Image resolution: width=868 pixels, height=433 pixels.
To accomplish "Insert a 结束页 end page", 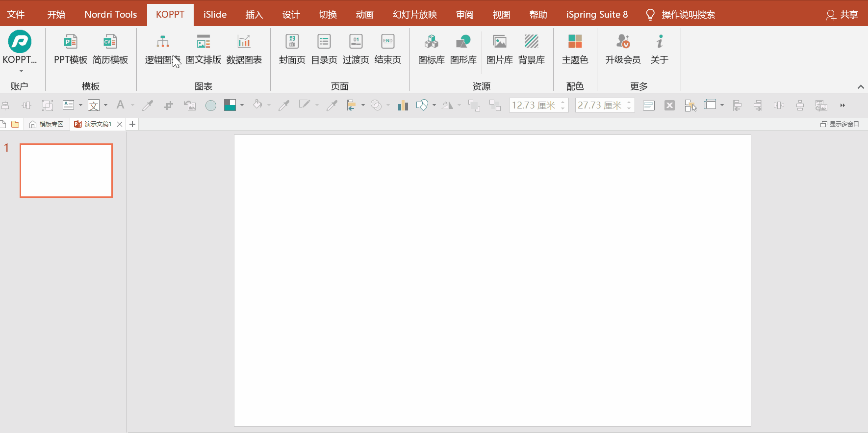I will click(x=387, y=49).
